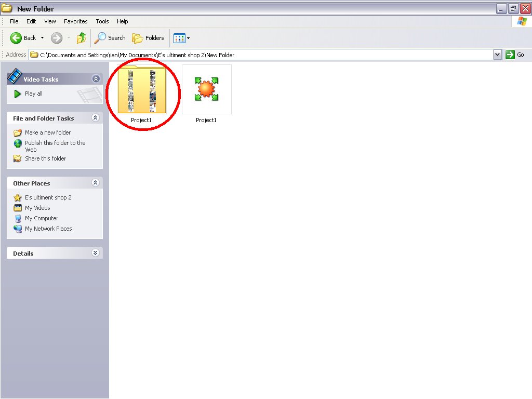Open the Back history dropdown arrow
532x399 pixels.
(43, 38)
